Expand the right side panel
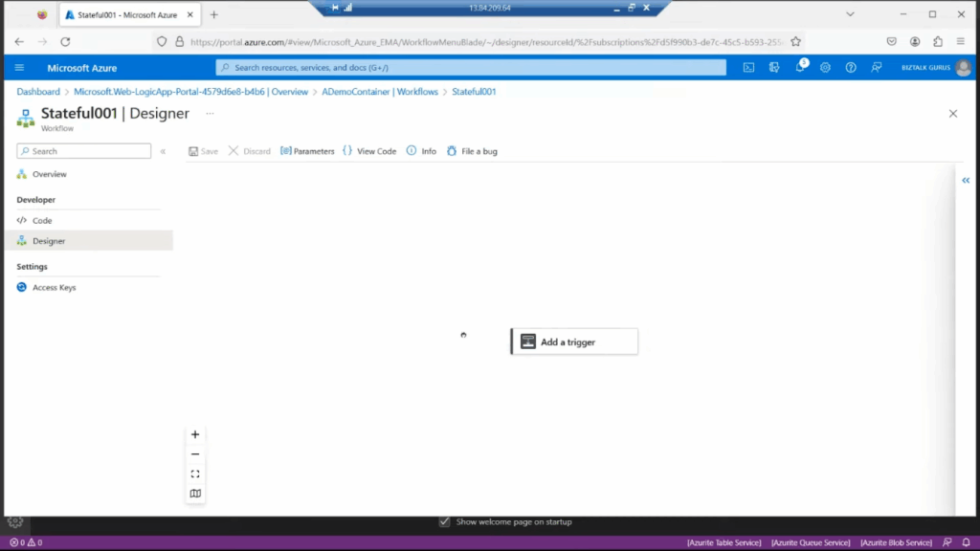980x551 pixels. pos(966,181)
